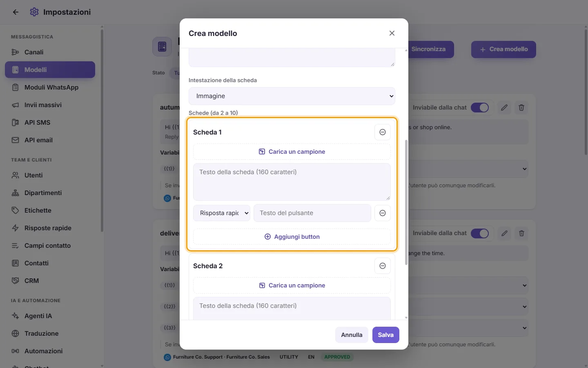
Task: Open the {{1}} variable dropdown of the first template
Action: coord(468,169)
